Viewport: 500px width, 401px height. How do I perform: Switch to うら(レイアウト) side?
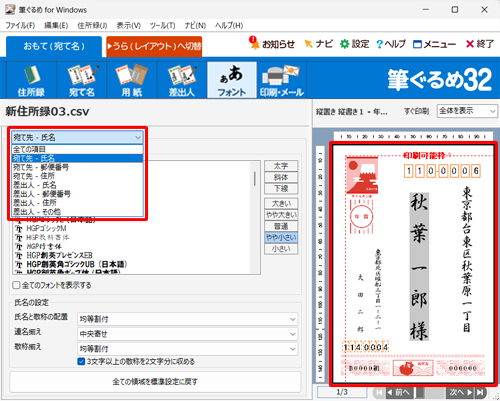(154, 46)
